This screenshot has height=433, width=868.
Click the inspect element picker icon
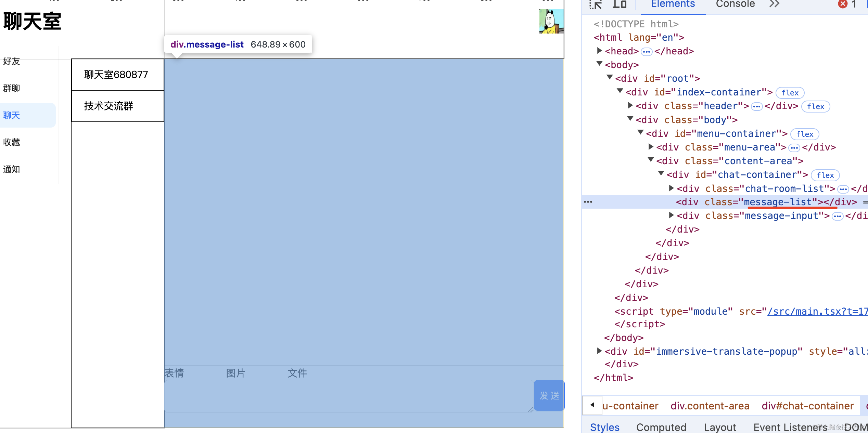(596, 4)
